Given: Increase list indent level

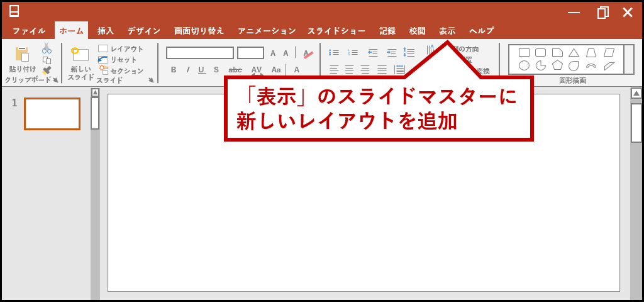Looking at the screenshot, I should [x=392, y=53].
